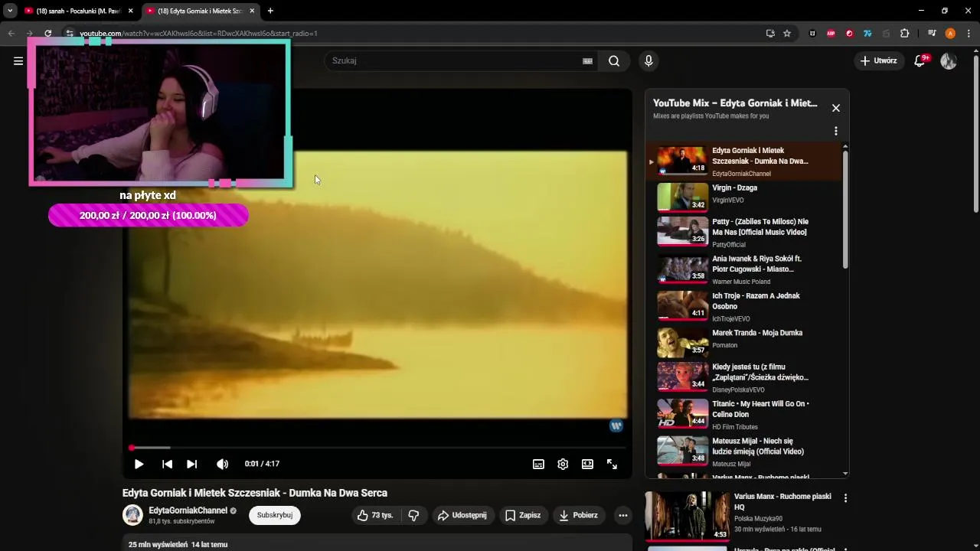Image resolution: width=980 pixels, height=551 pixels.
Task: Open more actions menu beside Pobierz
Action: (x=623, y=516)
